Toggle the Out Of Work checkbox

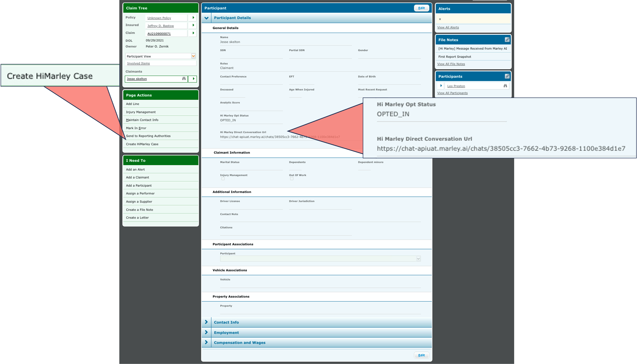pos(292,179)
